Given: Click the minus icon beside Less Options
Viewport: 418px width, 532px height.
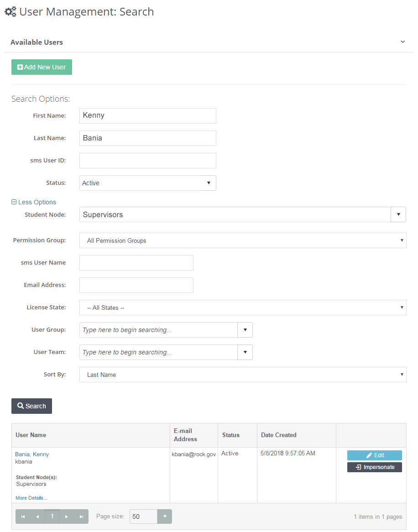Looking at the screenshot, I should (14, 202).
